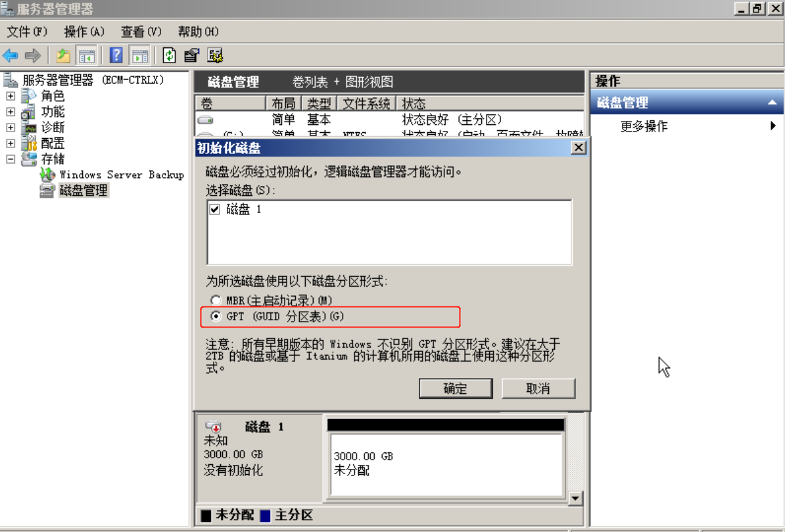Screen dimensions: 785x532
Task: Open the Help menu
Action: pos(199,32)
